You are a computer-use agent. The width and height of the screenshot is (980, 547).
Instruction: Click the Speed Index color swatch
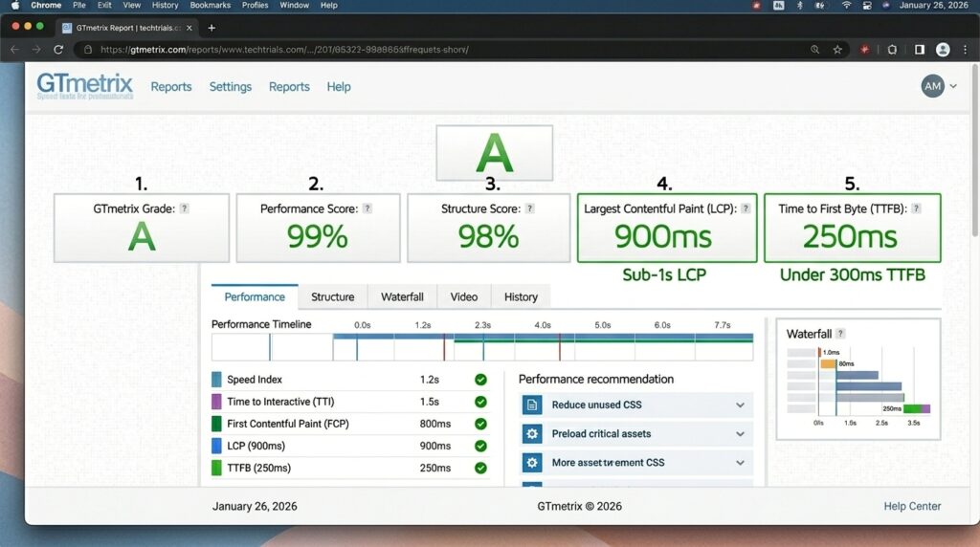click(216, 379)
